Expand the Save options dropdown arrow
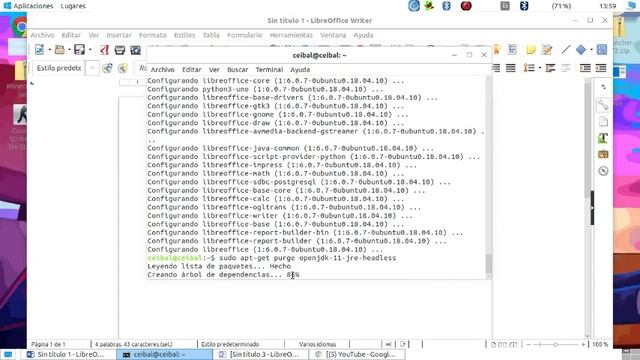This screenshot has height=360, width=640. click(90, 50)
